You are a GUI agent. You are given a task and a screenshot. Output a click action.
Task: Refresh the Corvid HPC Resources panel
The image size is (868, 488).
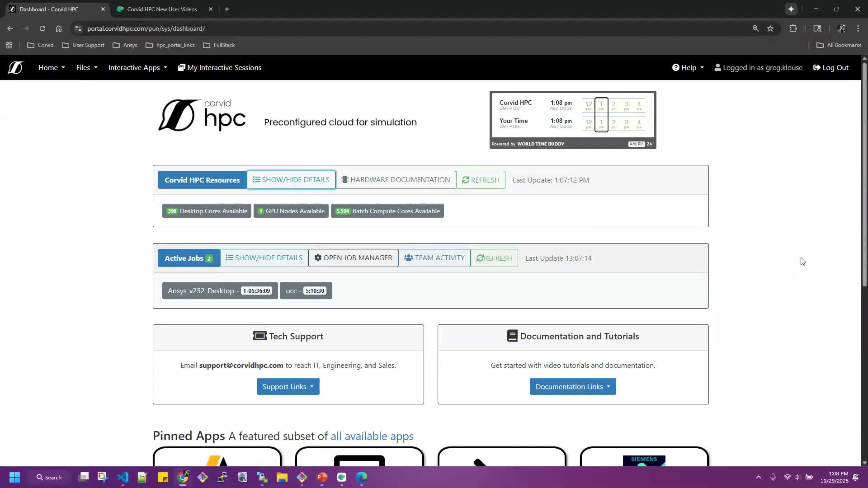pos(481,180)
